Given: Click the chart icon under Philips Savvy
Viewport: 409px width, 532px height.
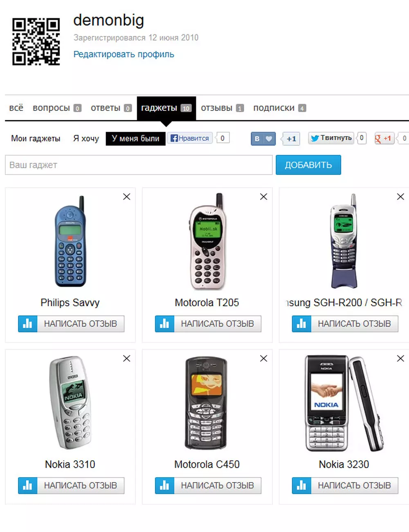Looking at the screenshot, I should click(x=28, y=324).
